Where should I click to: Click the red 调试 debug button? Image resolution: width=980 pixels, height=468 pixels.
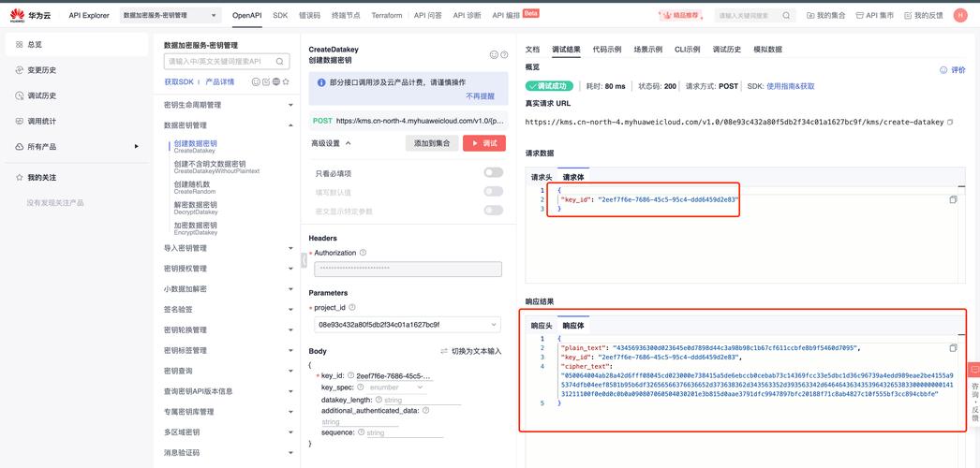coord(483,143)
